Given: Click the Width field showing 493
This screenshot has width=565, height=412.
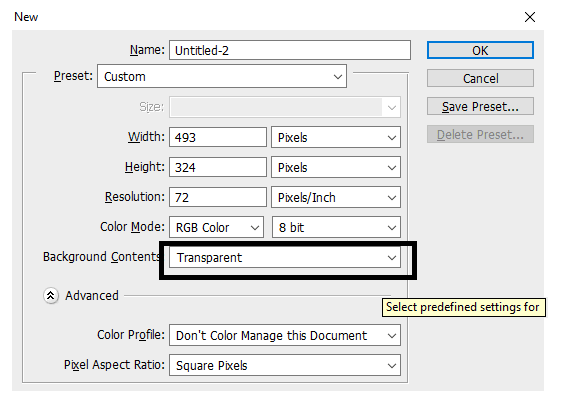Looking at the screenshot, I should click(x=218, y=137).
